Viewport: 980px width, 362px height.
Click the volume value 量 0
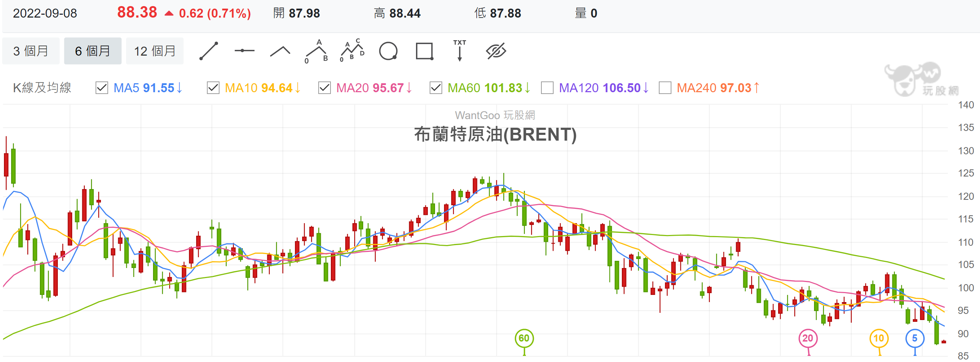pos(586,13)
